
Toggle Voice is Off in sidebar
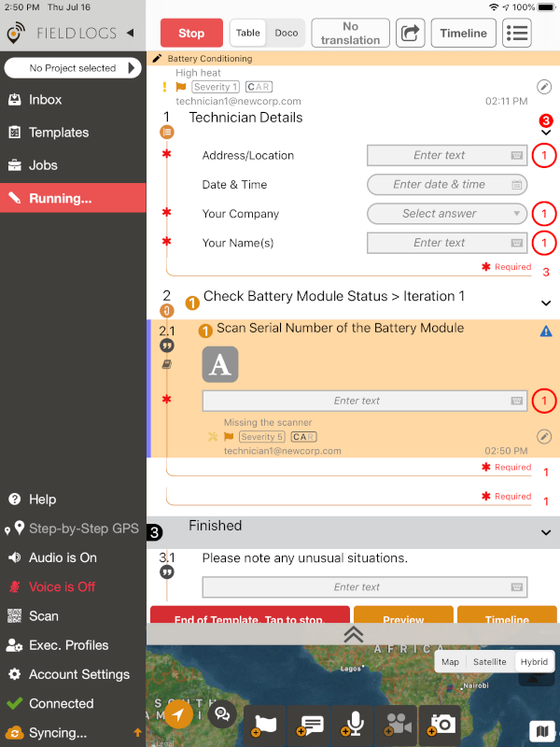pyautogui.click(x=62, y=586)
